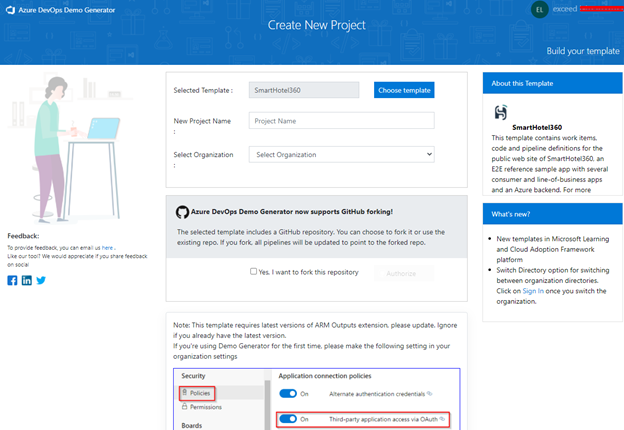Viewport: 624px width, 430px height.
Task: Click the 'Create New Project' heading
Action: [316, 25]
